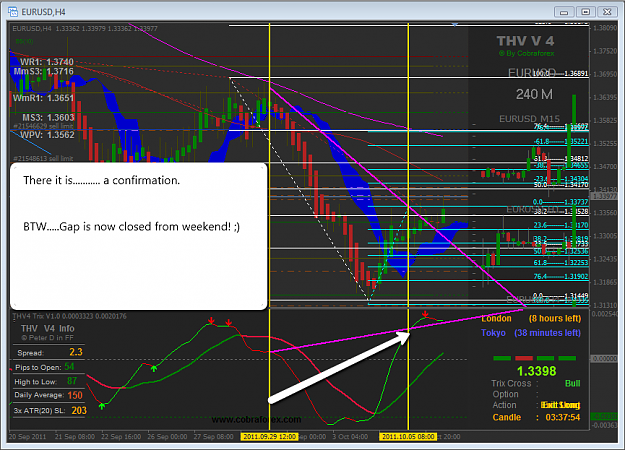Click the '#21548613 sell limit' order label

[x=43, y=158]
